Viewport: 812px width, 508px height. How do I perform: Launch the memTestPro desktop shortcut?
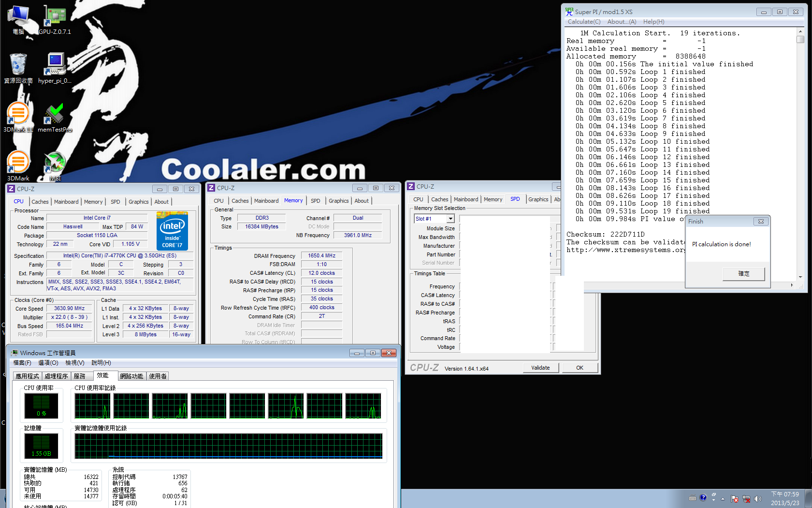(x=55, y=117)
